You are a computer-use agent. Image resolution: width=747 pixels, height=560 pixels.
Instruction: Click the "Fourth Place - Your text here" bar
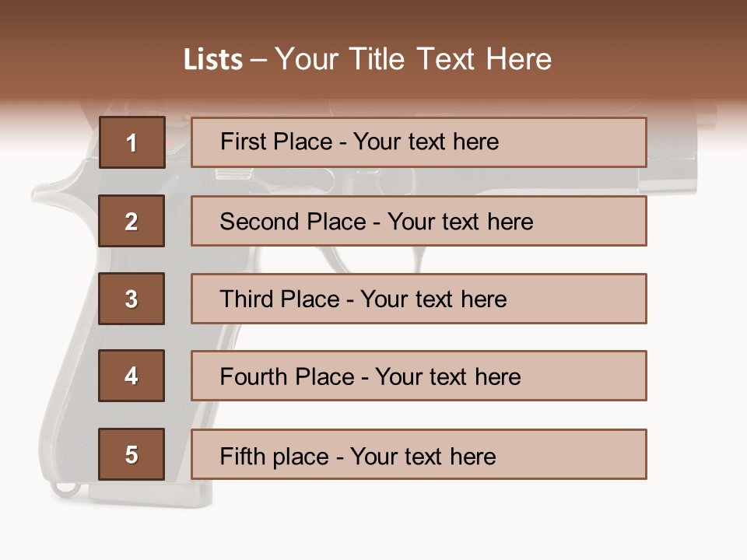(x=419, y=376)
